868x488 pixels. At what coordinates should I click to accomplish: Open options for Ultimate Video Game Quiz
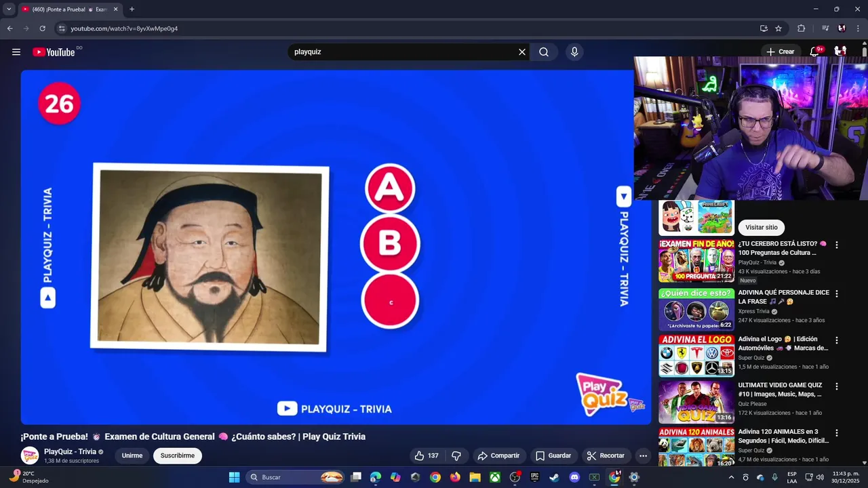coord(836,386)
